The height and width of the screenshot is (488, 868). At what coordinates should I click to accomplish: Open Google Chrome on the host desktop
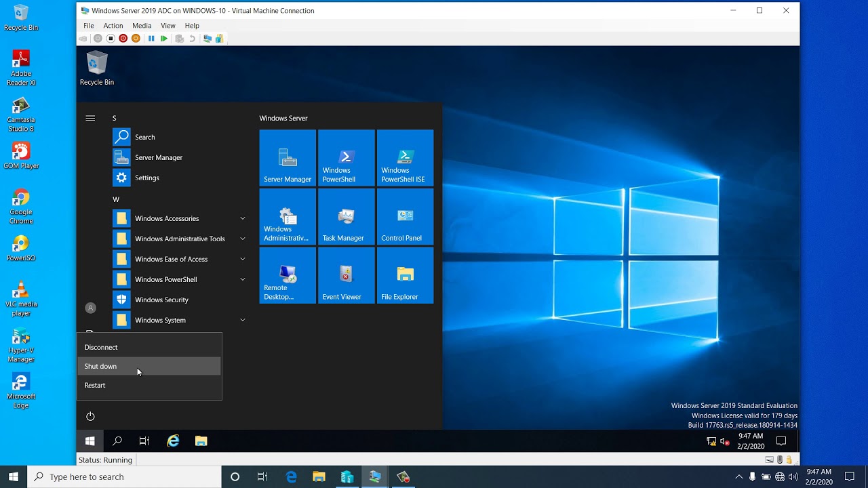(x=21, y=207)
